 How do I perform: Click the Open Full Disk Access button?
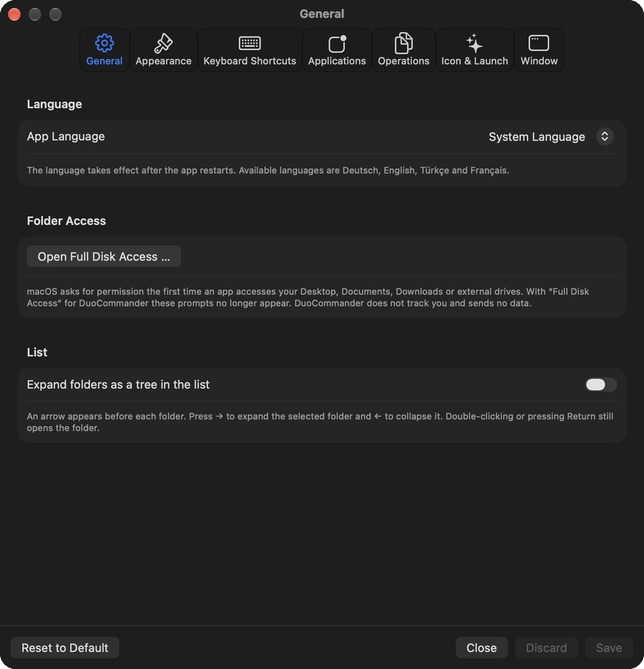click(104, 256)
